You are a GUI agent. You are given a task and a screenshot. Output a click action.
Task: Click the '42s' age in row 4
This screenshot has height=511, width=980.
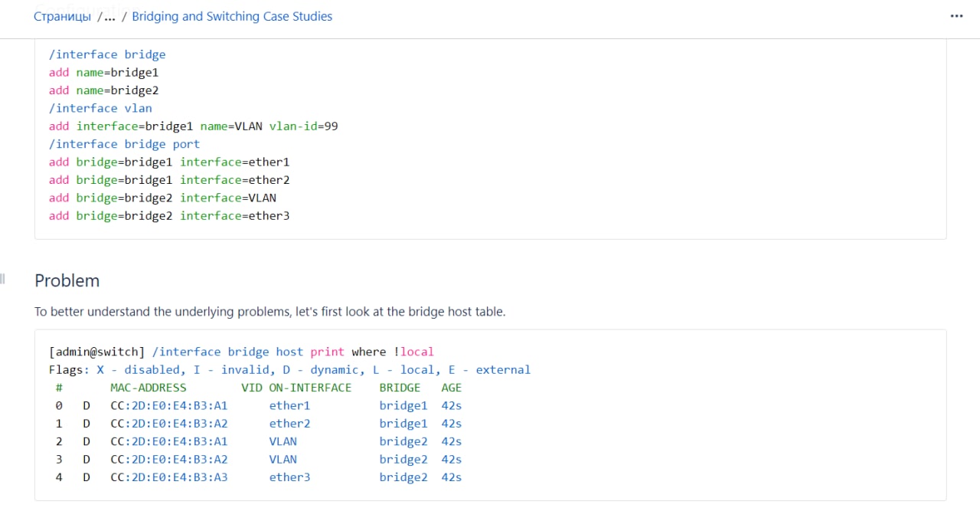click(452, 477)
